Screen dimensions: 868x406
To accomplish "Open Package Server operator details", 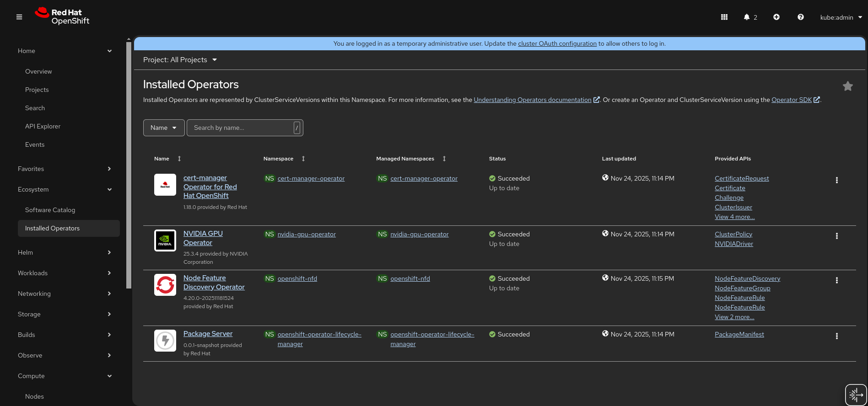I will tap(208, 334).
